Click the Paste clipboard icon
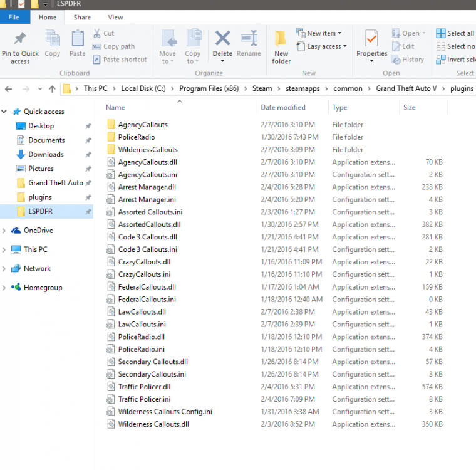Screen dimensions: 476x470 pos(78,39)
